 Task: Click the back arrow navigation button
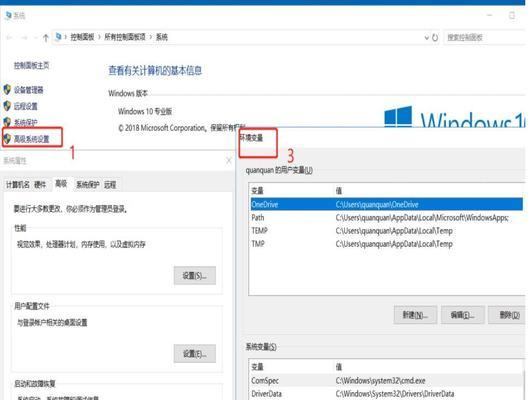pyautogui.click(x=9, y=38)
